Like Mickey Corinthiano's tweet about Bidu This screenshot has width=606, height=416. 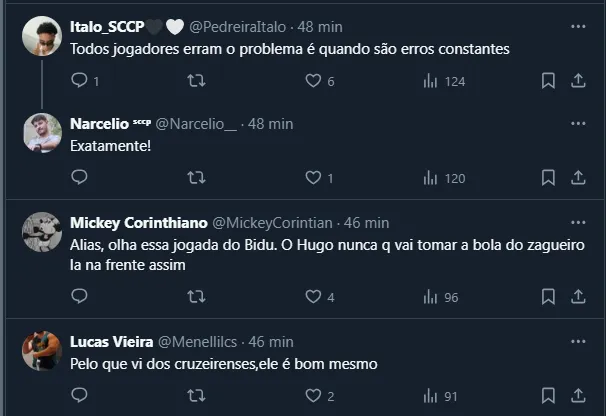313,296
